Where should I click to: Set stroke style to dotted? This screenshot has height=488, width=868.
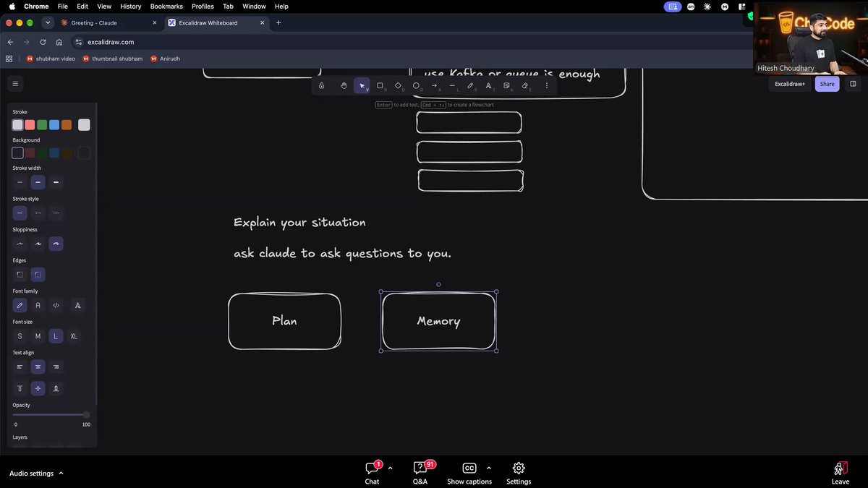pos(56,213)
